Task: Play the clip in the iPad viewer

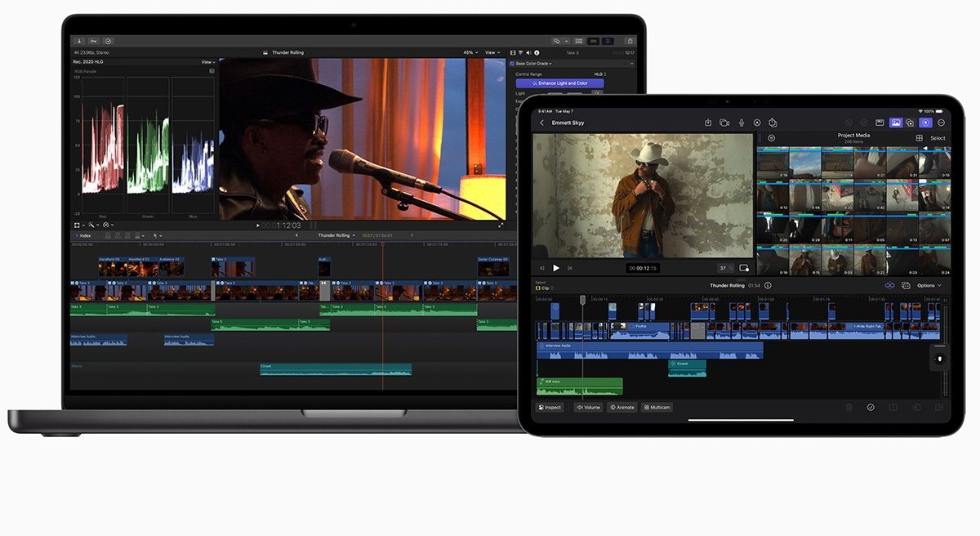Action: point(556,268)
